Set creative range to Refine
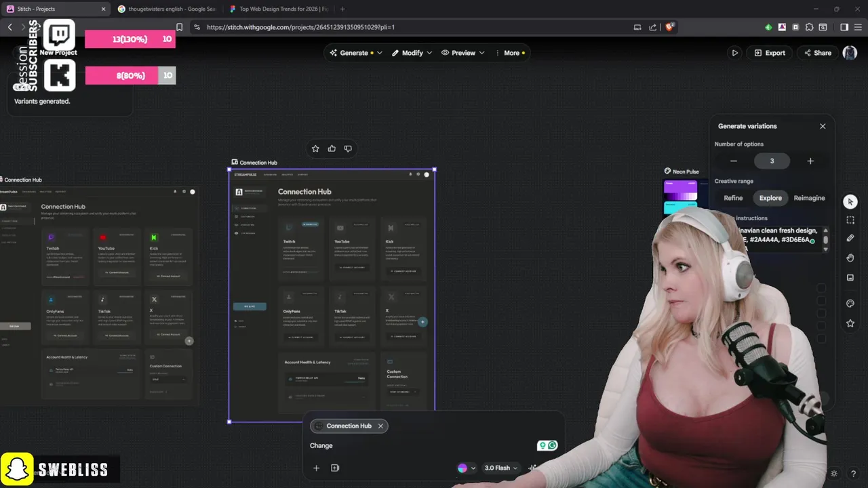The image size is (868, 488). (733, 198)
